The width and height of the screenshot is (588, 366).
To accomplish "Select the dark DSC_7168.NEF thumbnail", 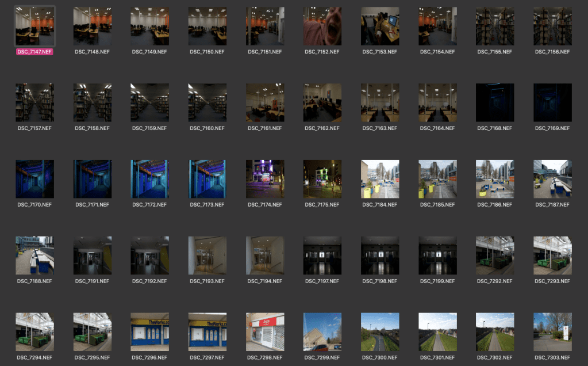I will pos(495,102).
